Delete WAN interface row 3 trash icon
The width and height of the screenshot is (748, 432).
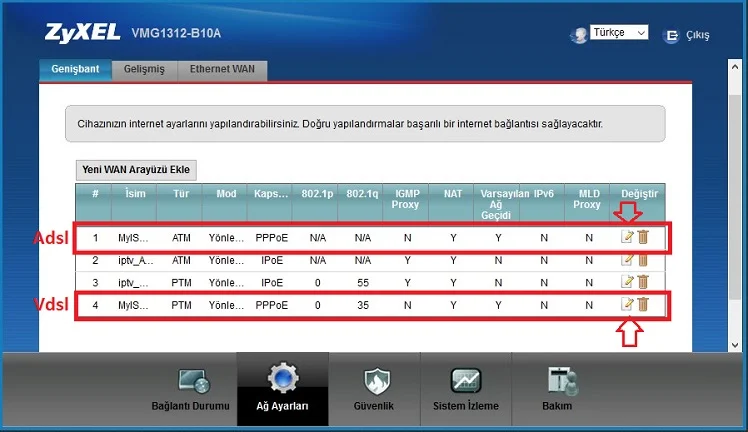pyautogui.click(x=643, y=282)
